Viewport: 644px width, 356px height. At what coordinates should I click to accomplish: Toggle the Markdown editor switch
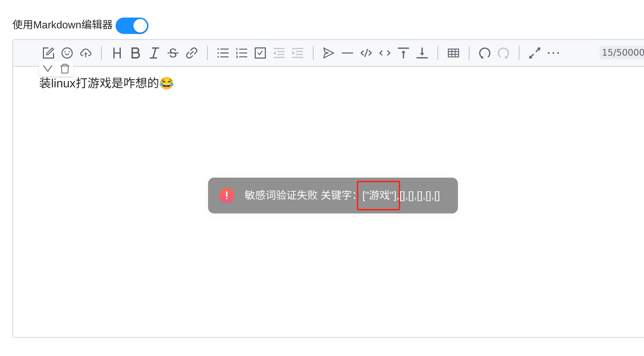132,26
